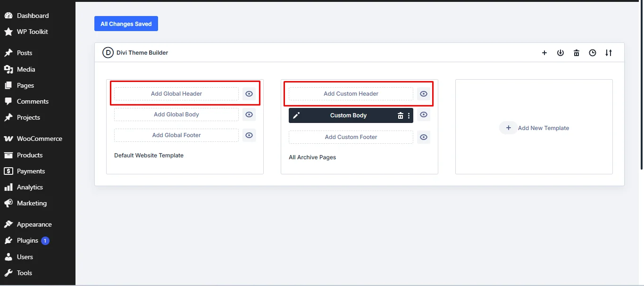This screenshot has width=644, height=286.
Task: Click the trash icon in Theme Builder header
Action: 577,53
